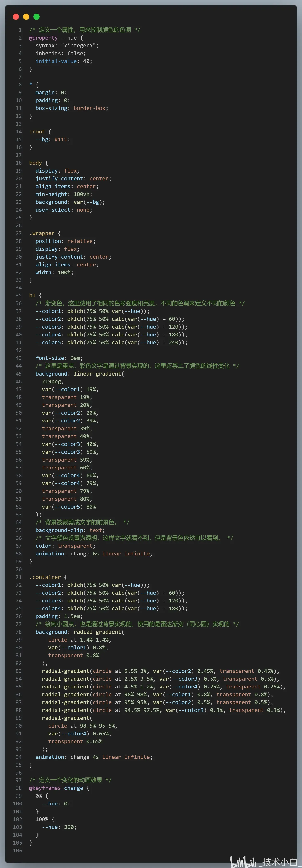
Task: Click the bilibili logo watermark
Action: [x=243, y=861]
